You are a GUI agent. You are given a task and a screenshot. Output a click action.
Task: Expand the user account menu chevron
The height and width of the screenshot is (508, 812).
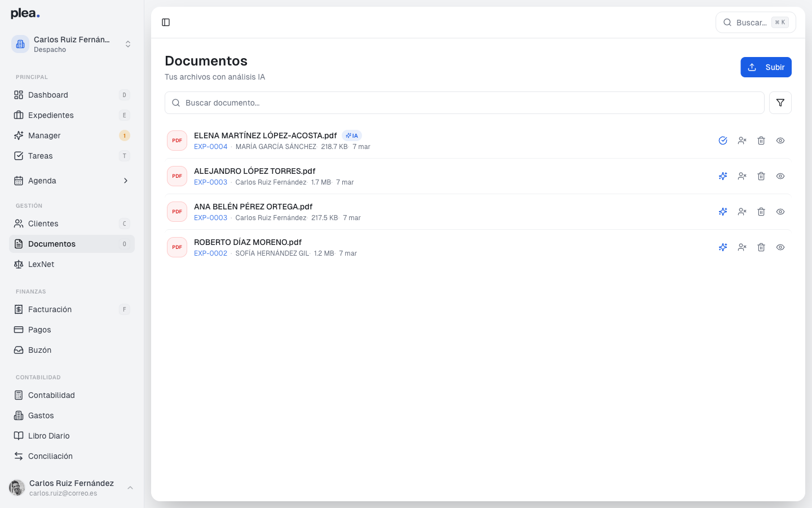point(130,488)
